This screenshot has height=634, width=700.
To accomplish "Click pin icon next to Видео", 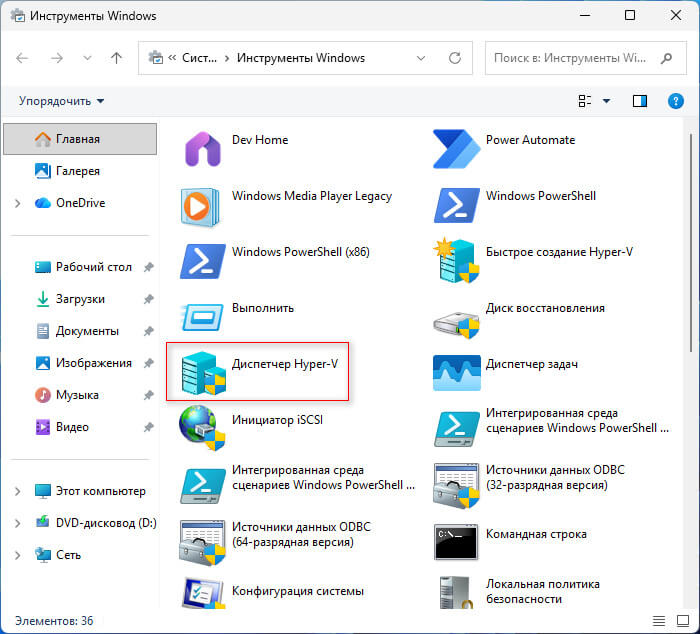I will coord(149,427).
